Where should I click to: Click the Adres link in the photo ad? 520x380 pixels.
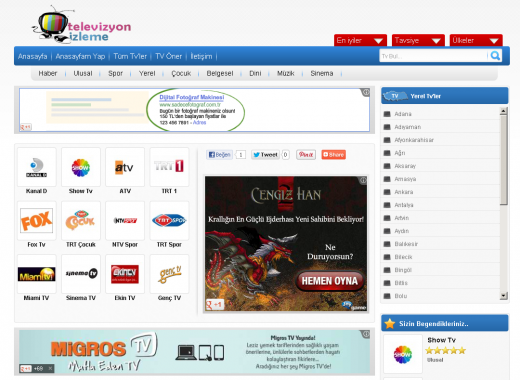click(199, 123)
